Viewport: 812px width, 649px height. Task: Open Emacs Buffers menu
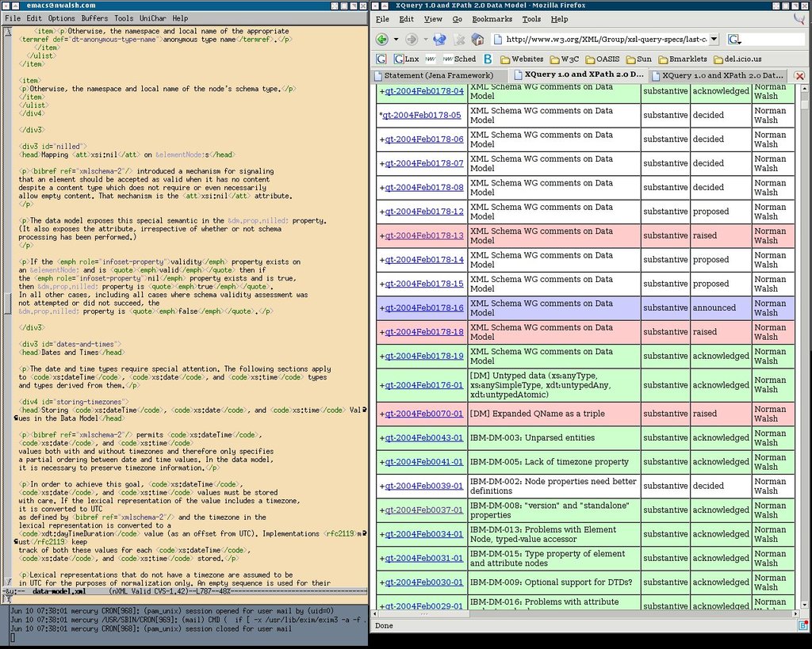[x=95, y=18]
